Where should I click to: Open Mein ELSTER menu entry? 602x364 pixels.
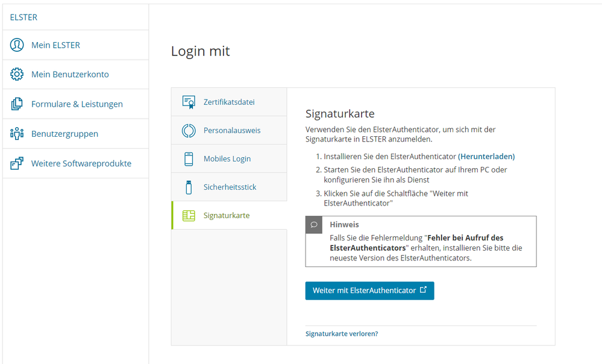point(76,45)
